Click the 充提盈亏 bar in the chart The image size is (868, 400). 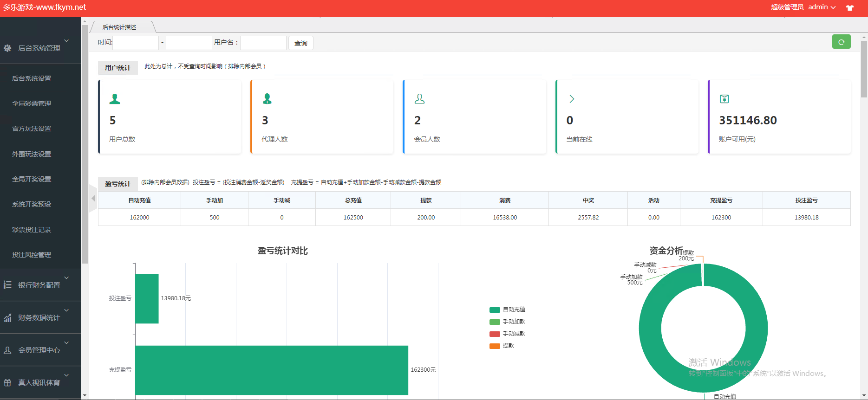(x=272, y=370)
